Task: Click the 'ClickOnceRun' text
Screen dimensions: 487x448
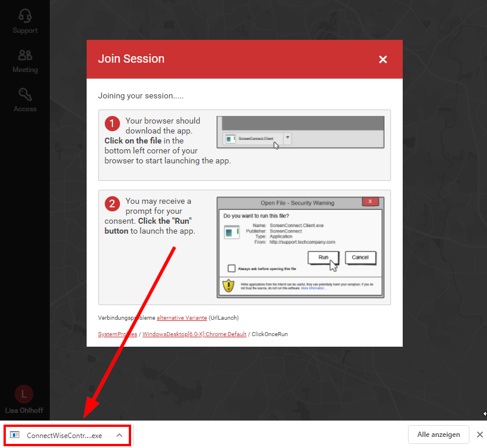Action: [x=270, y=334]
